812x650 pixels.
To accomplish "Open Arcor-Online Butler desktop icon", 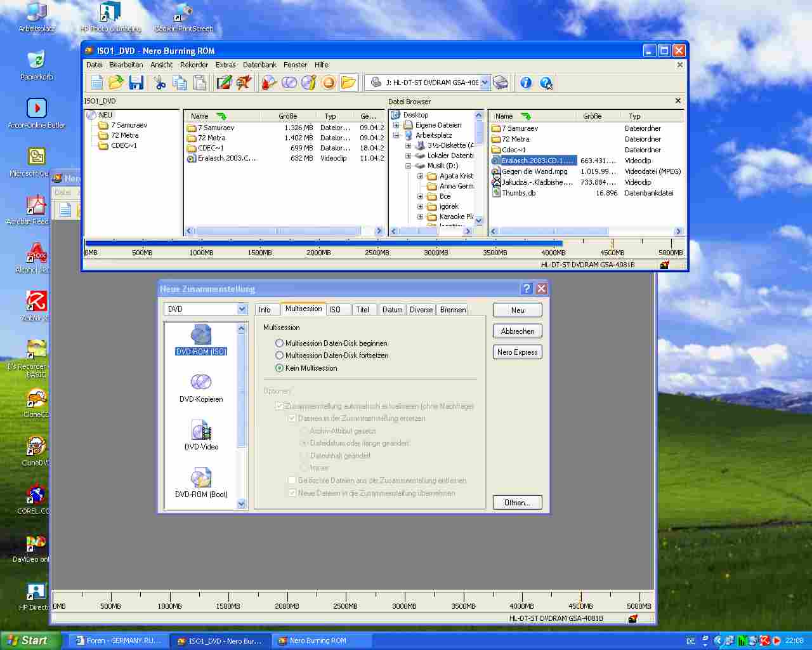I will [x=36, y=114].
